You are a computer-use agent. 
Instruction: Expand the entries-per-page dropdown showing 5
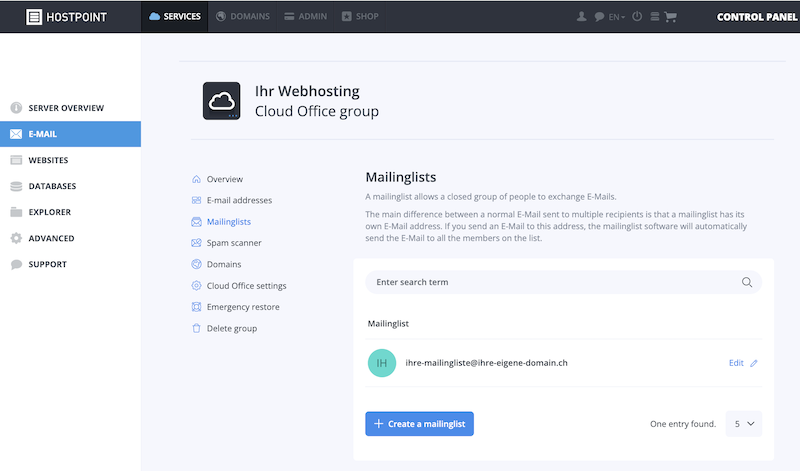pyautogui.click(x=744, y=424)
